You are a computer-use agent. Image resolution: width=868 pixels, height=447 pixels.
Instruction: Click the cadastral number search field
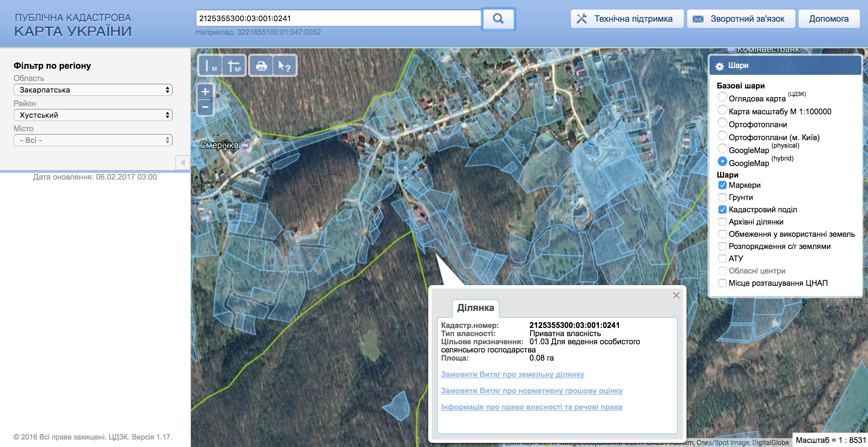pos(338,18)
